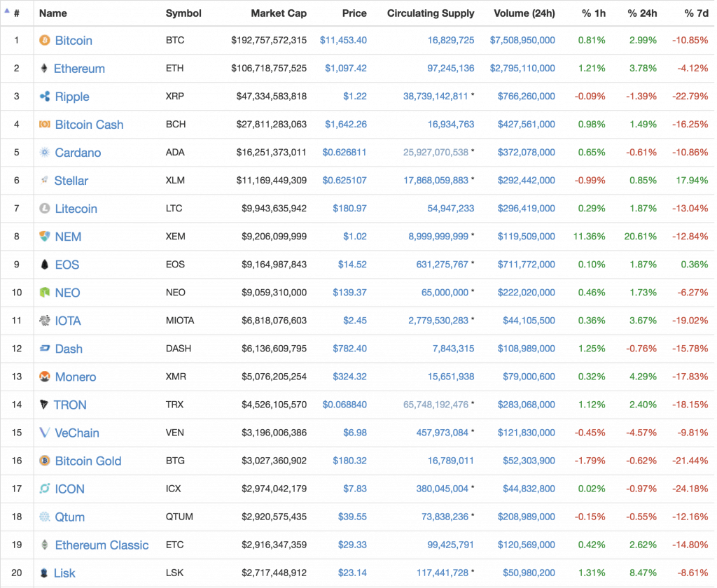Sort the table by Volume (24h)
Screen dimensions: 717x588
(x=524, y=13)
